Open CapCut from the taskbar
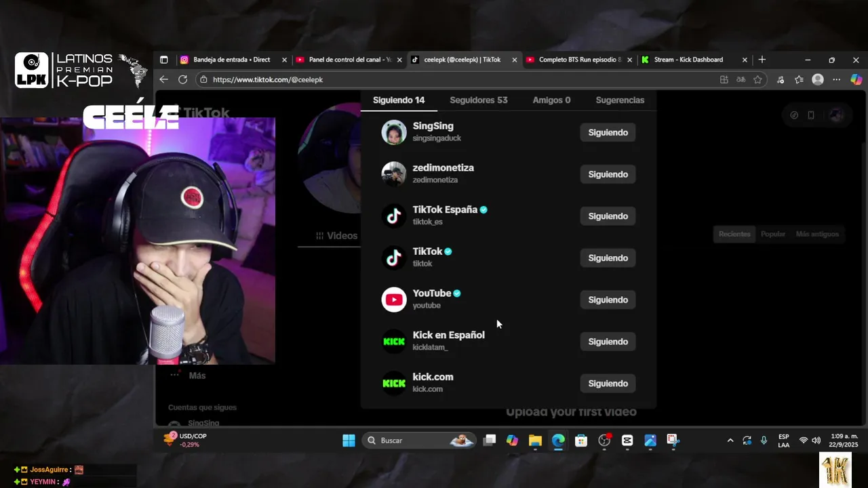The height and width of the screenshot is (488, 868). point(627,441)
